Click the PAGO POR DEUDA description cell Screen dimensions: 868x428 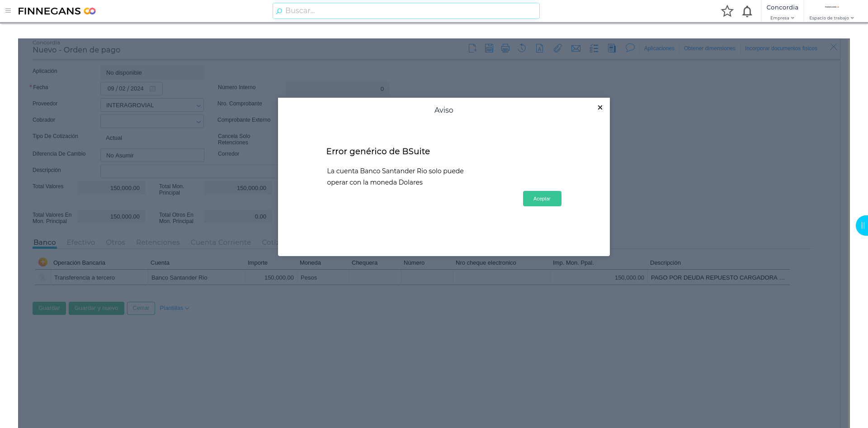(719, 278)
